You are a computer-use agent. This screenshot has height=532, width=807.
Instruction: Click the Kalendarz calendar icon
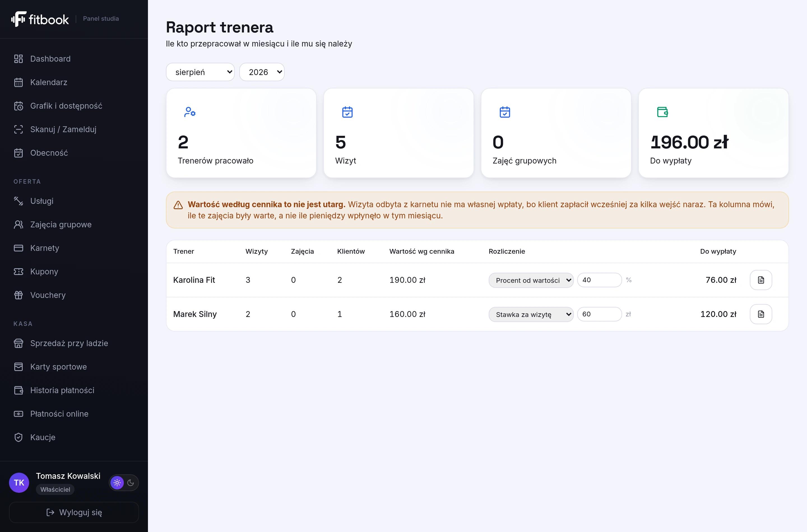[18, 82]
